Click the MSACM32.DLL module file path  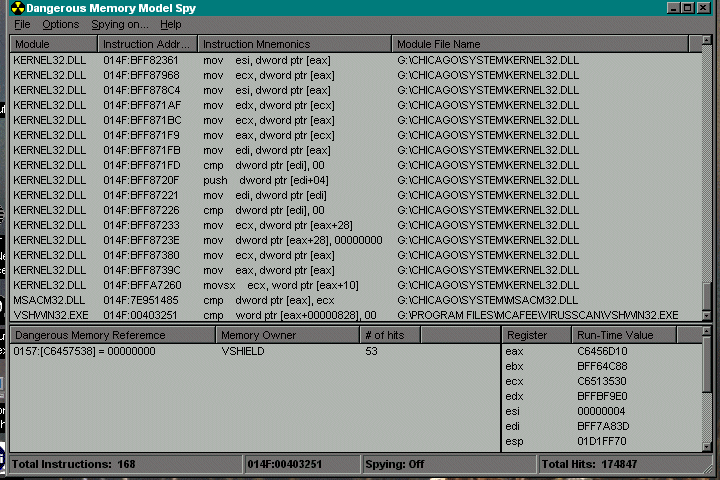(x=488, y=300)
